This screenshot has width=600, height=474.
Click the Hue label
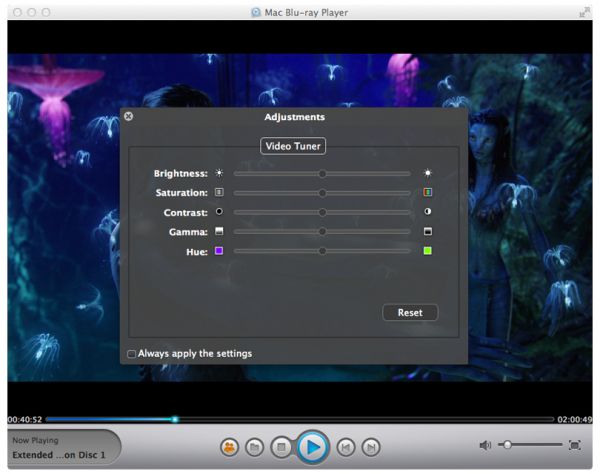pos(197,252)
